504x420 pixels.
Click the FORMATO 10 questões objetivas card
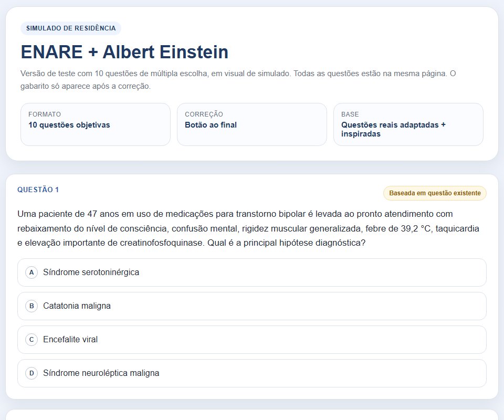[96, 124]
